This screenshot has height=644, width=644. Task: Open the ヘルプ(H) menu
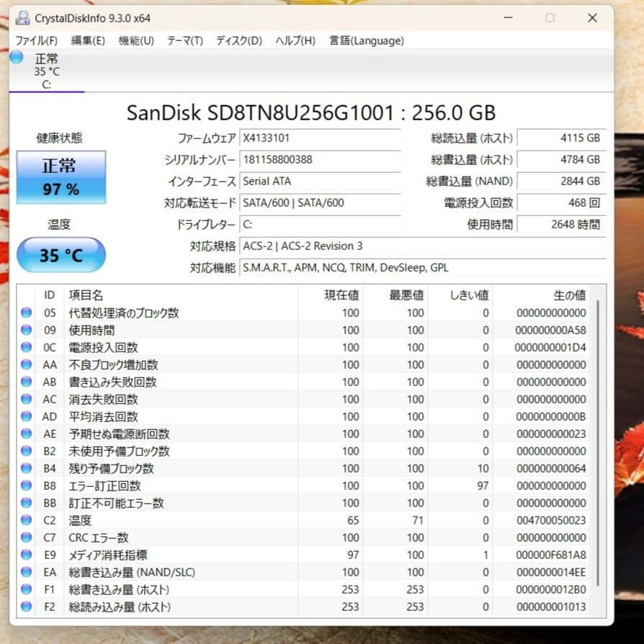tap(292, 41)
